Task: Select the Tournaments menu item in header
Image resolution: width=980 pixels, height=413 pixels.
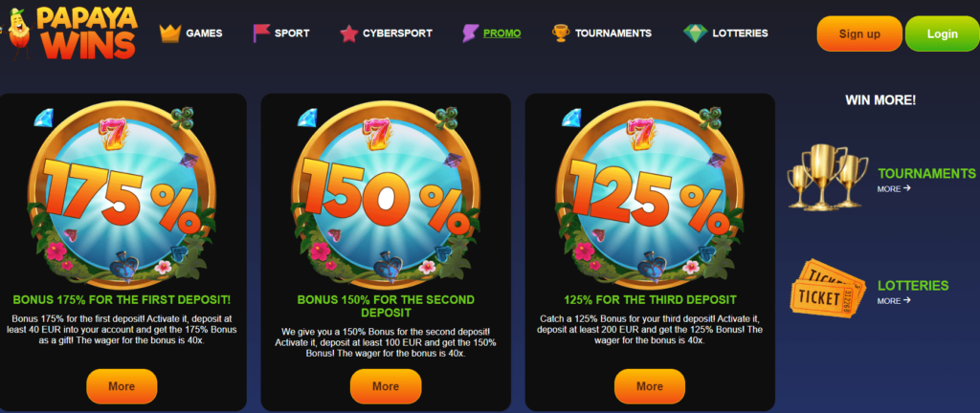Action: pos(613,33)
